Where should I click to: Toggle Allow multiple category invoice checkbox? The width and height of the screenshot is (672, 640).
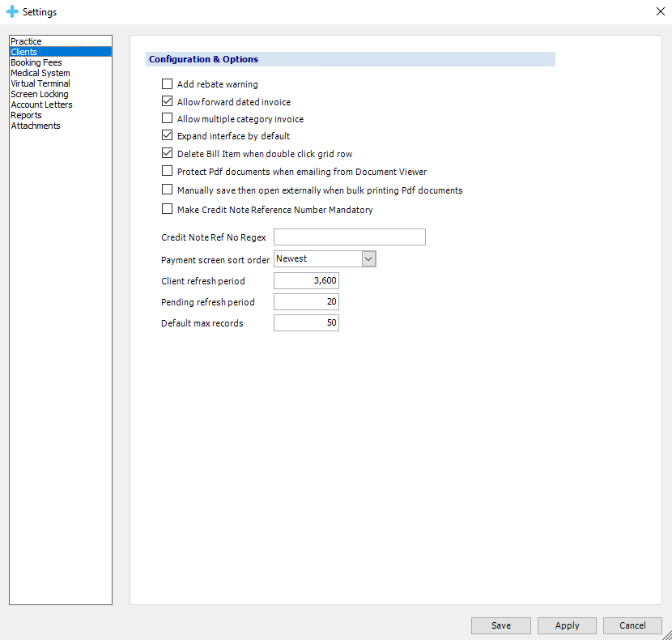coord(168,119)
